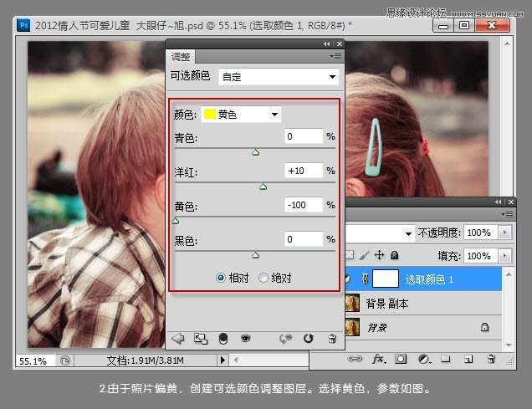The image size is (532, 409).
Task: Open the 颜色 color dropdown showing 黄色
Action: coord(241,115)
